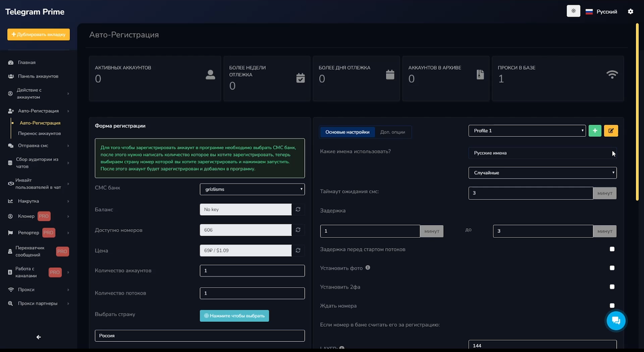Add a new profile with the green plus
This screenshot has width=644, height=352.
tap(595, 130)
